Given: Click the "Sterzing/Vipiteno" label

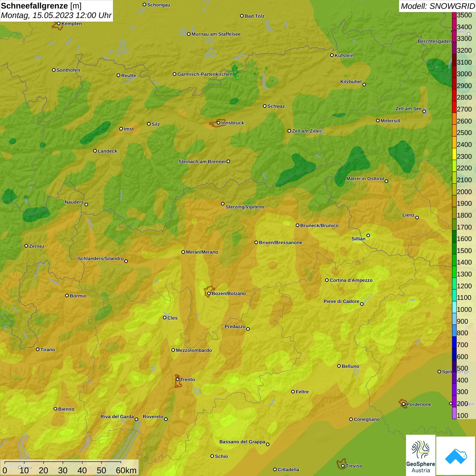Looking at the screenshot, I should click(x=245, y=207).
